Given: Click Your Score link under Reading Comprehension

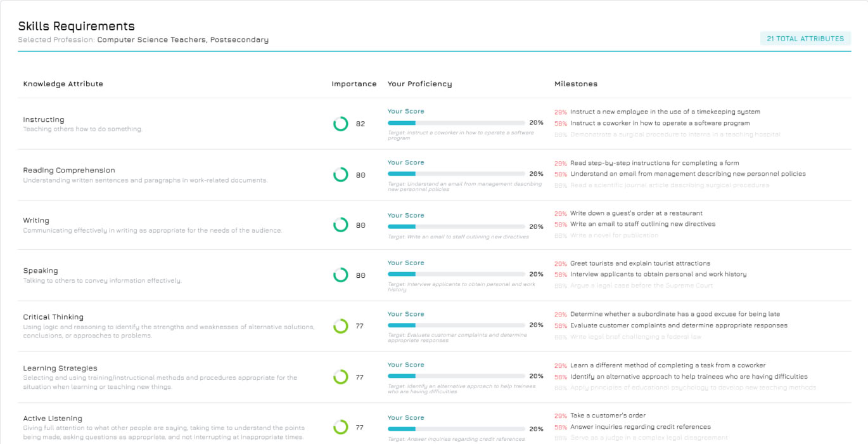Looking at the screenshot, I should click(405, 162).
